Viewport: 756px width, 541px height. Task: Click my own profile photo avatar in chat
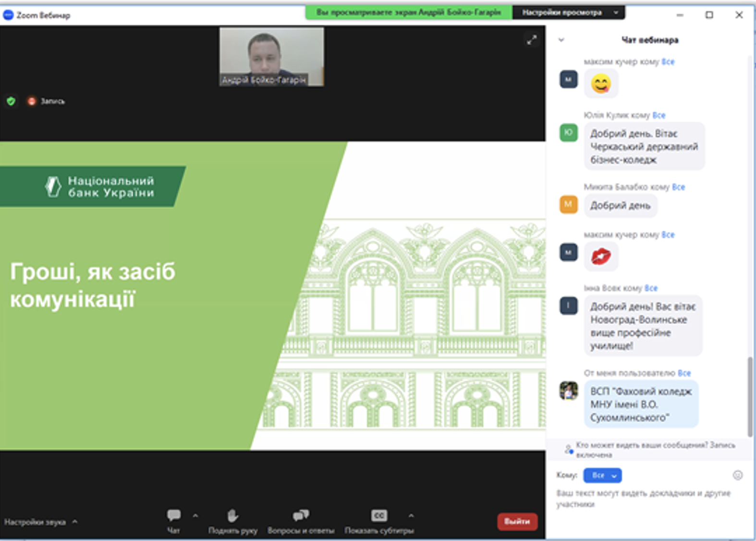[568, 390]
